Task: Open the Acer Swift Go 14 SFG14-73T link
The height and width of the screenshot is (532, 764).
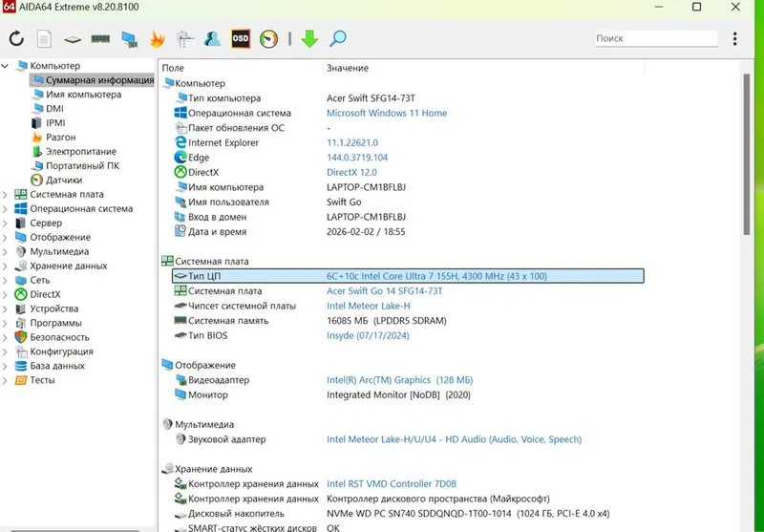Action: click(x=385, y=291)
